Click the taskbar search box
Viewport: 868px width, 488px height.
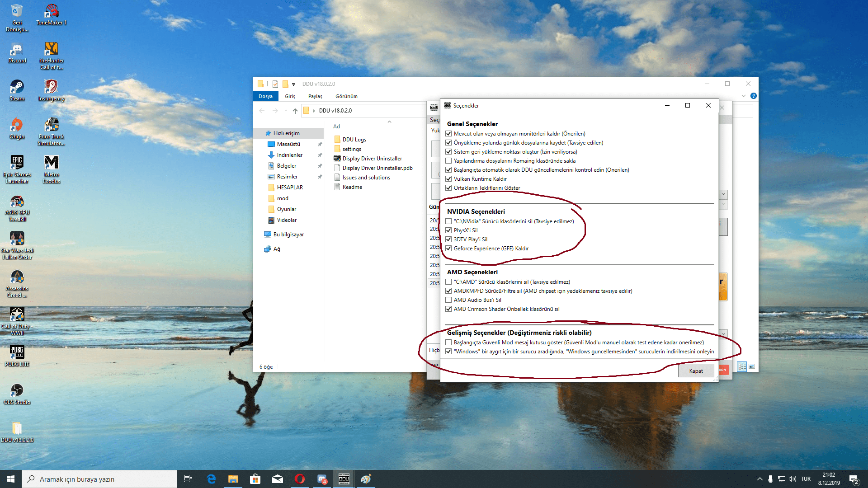pyautogui.click(x=99, y=479)
